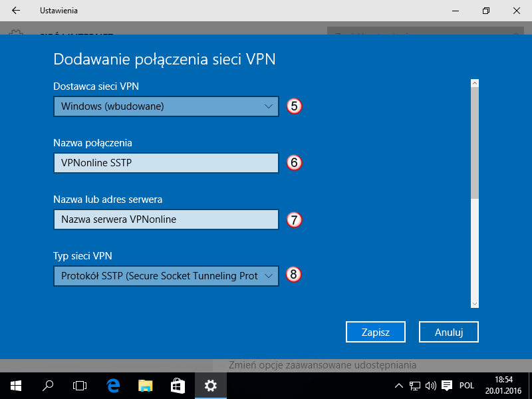Viewport: 532px width, 399px height.
Task: Click the Zmień opcje zaawansowane udostępniania link
Action: point(323,365)
